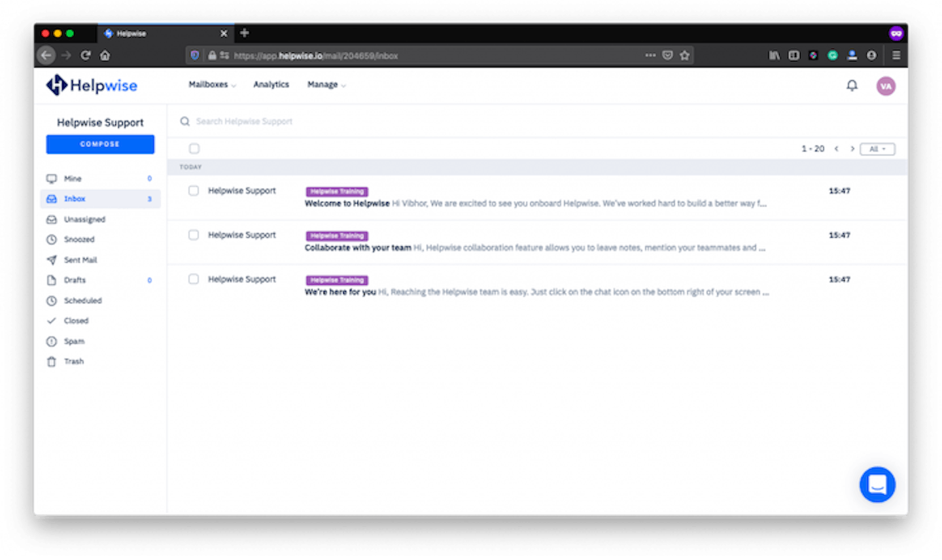The image size is (942, 560).
Task: Expand the Manage dropdown
Action: click(326, 84)
